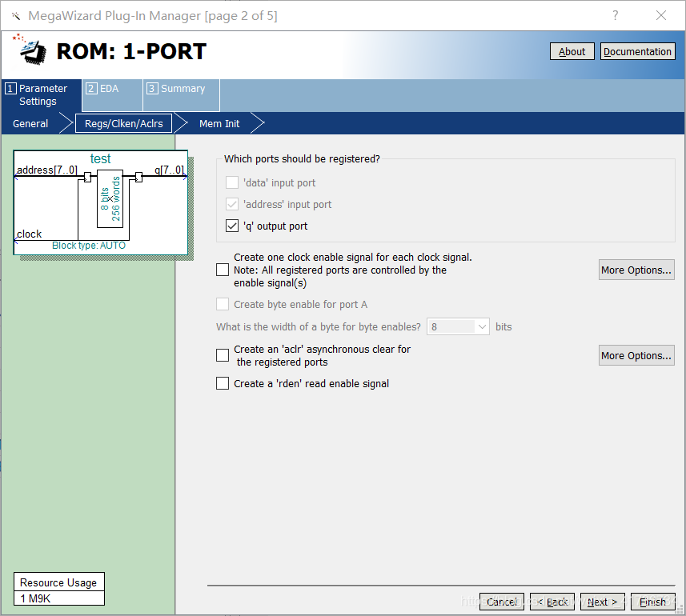Screen dimensions: 686x616
Task: Switch to the Summary tab
Action: pos(181,95)
